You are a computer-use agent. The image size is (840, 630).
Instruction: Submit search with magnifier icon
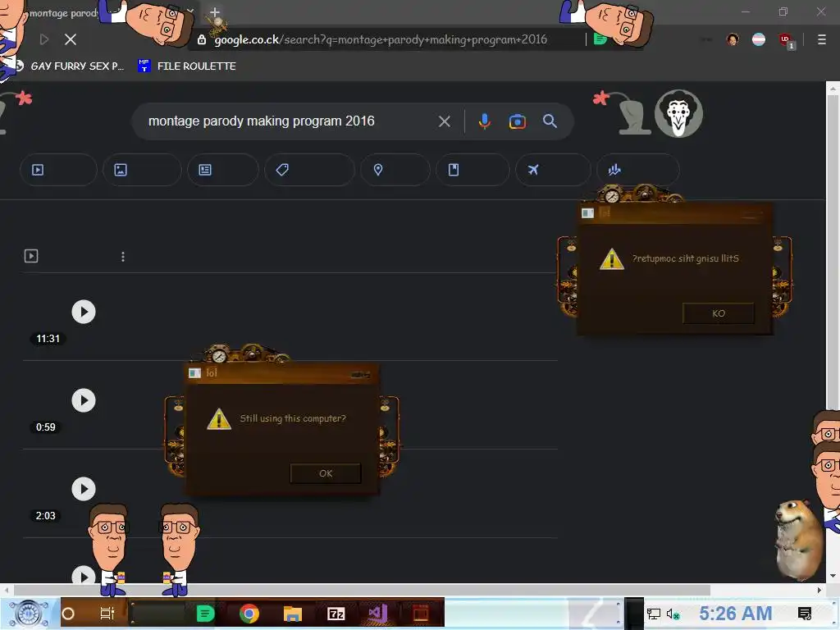(x=550, y=121)
